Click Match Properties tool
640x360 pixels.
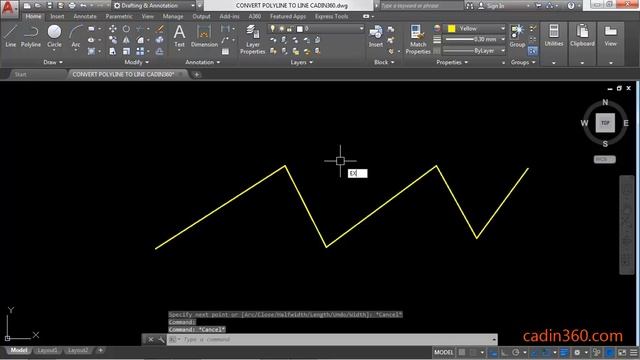pos(418,40)
